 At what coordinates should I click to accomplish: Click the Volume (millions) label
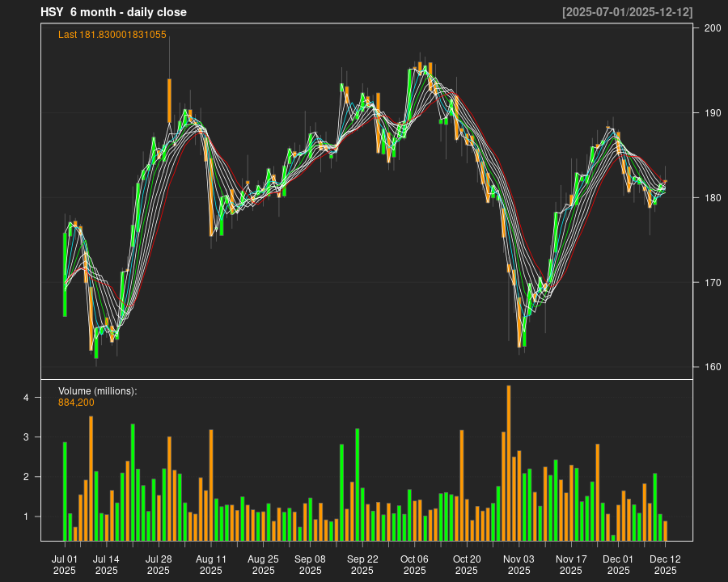pyautogui.click(x=97, y=390)
